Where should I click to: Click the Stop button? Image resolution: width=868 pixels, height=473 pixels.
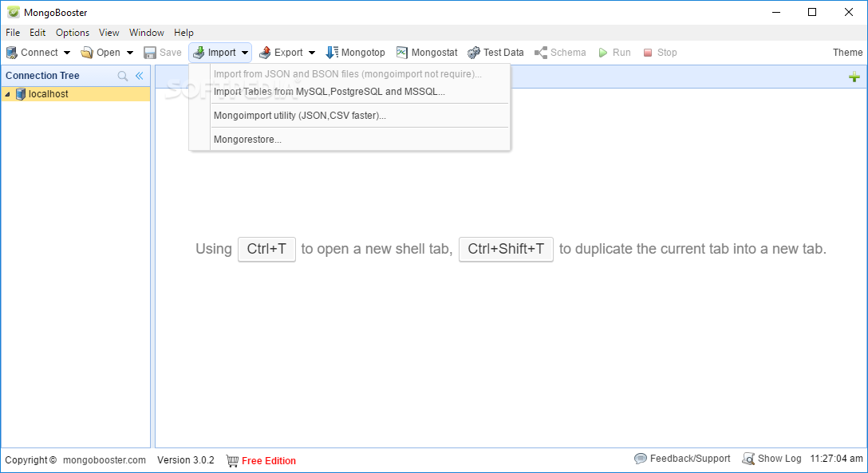tap(660, 53)
